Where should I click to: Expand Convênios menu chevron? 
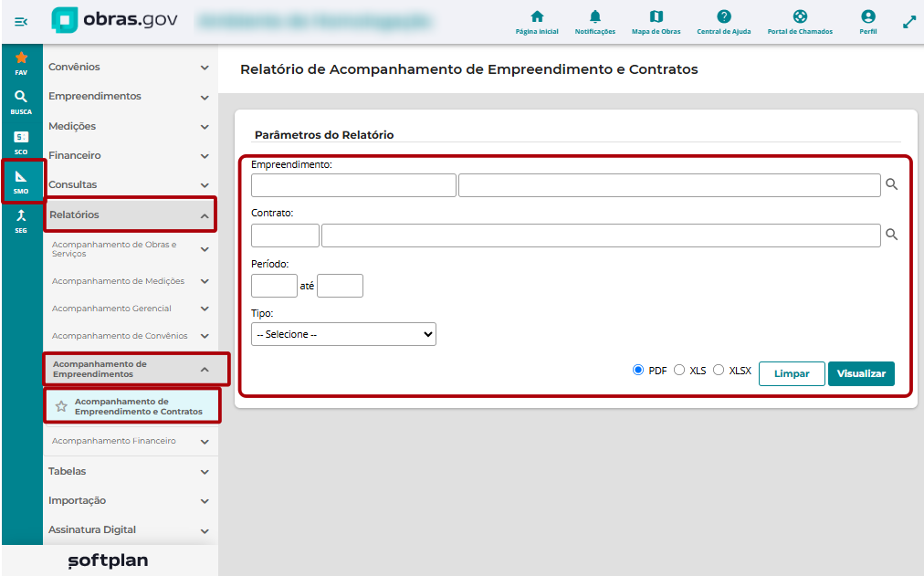click(x=205, y=68)
